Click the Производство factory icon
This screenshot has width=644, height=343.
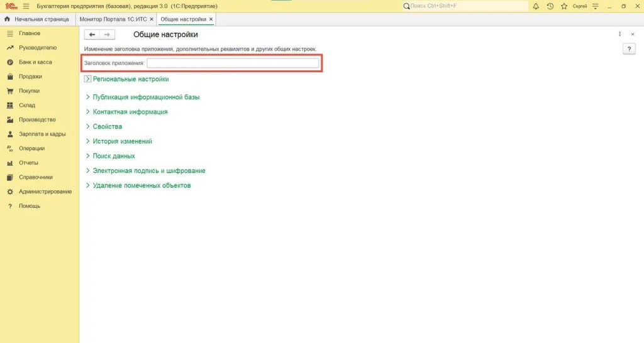10,119
